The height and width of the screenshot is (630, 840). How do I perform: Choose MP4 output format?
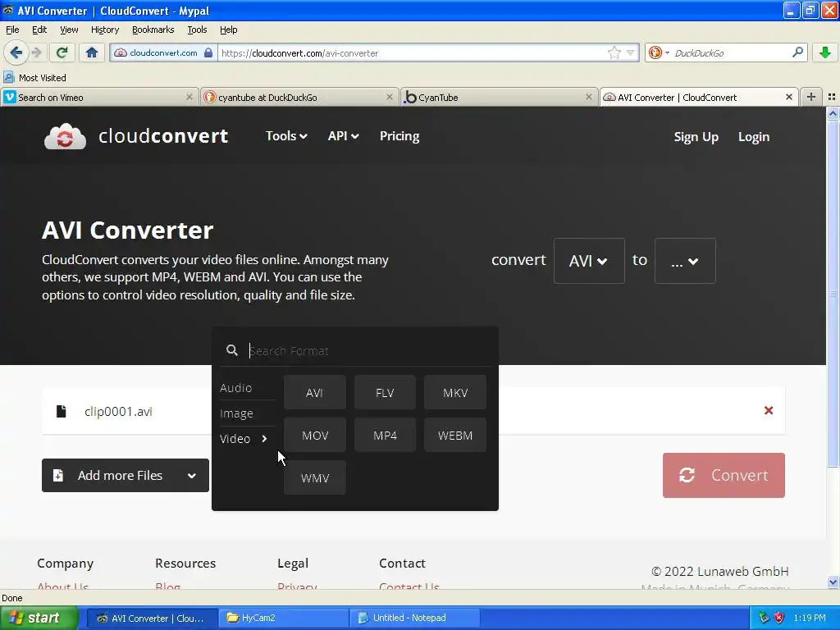click(x=385, y=436)
